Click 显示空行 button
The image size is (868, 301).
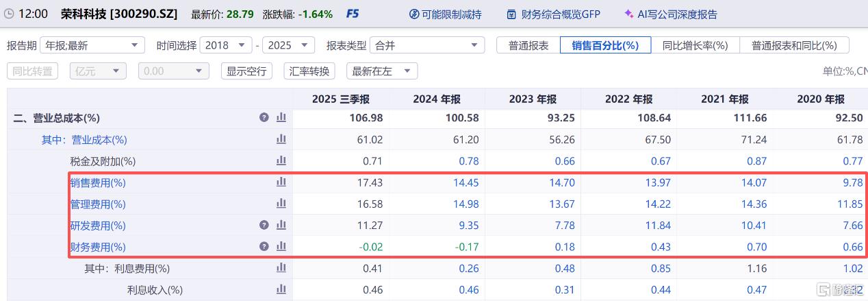coord(246,71)
